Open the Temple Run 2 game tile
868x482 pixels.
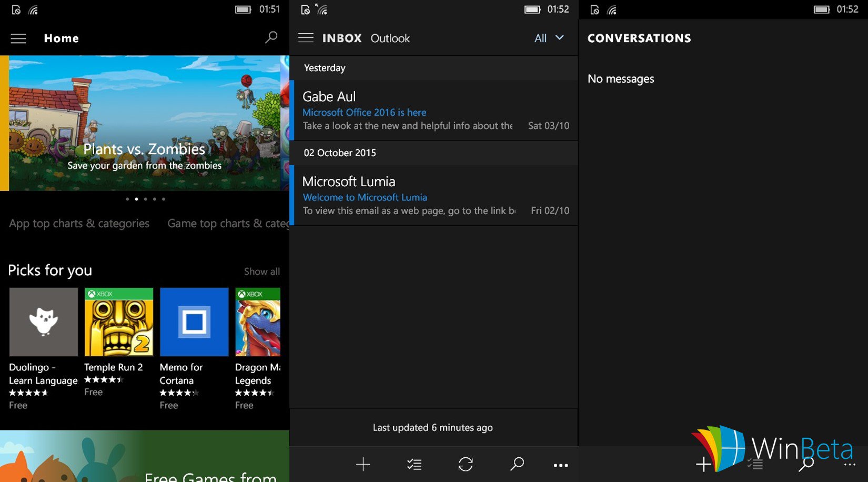[119, 322]
